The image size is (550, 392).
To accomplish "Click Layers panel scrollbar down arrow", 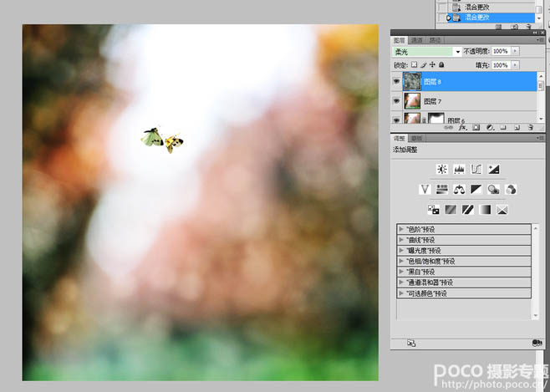I will click(x=541, y=120).
